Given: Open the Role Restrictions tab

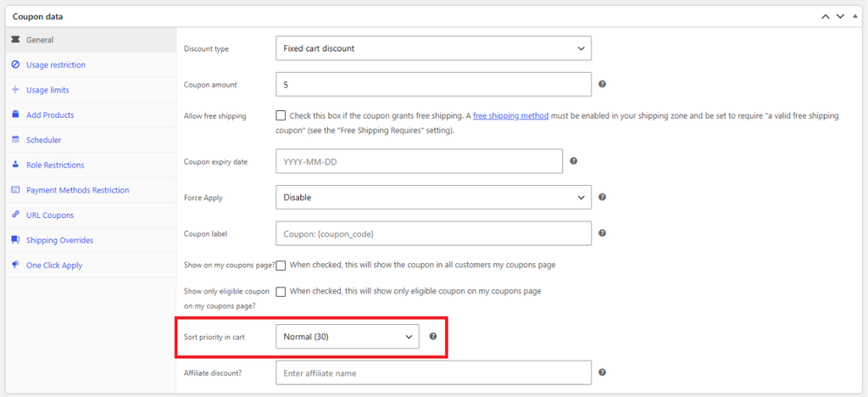Looking at the screenshot, I should coord(90,165).
